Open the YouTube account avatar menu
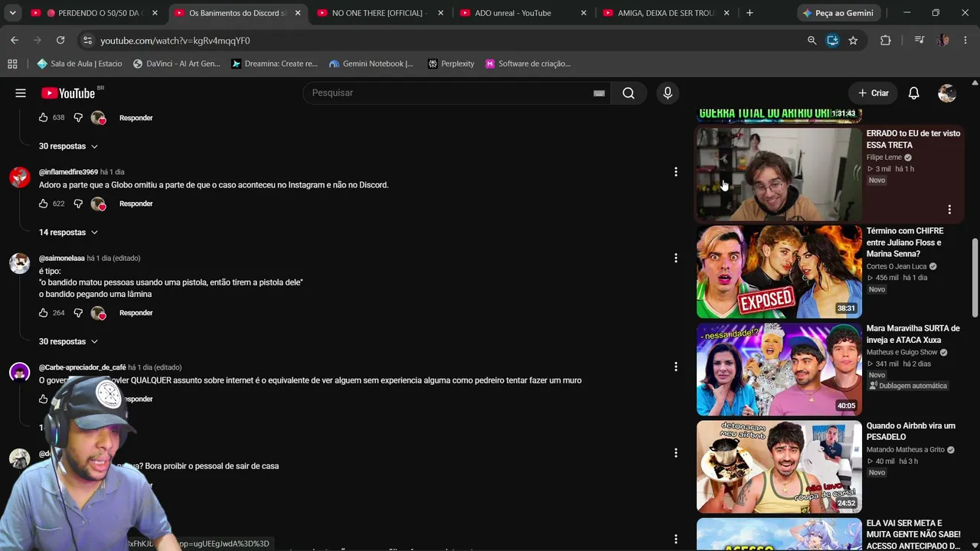This screenshot has height=551, width=980. [x=947, y=93]
